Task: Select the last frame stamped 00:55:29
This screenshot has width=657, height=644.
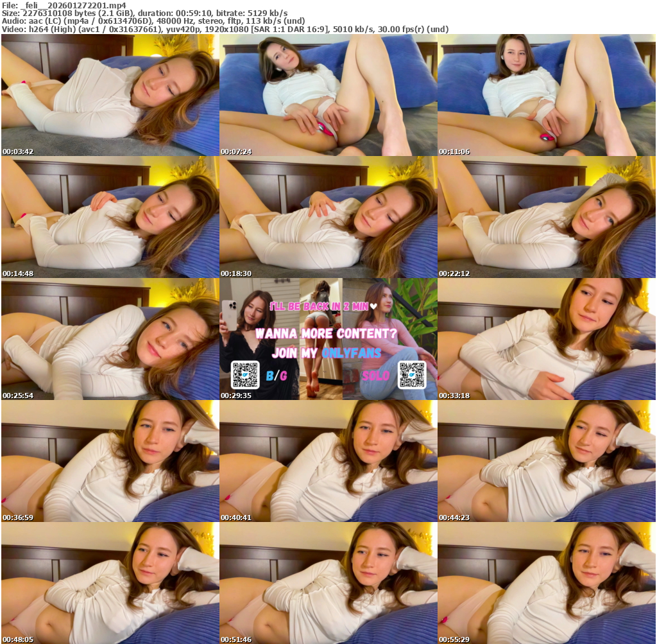Action: [547, 583]
